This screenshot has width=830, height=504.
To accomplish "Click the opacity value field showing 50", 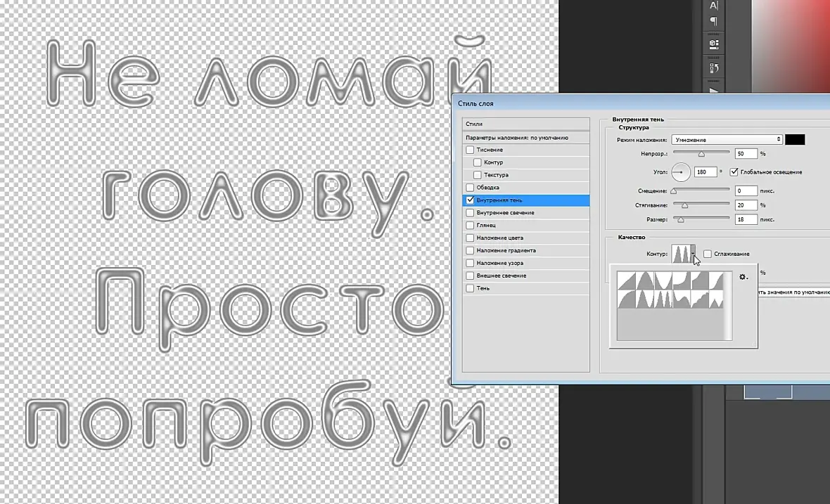I will [746, 153].
